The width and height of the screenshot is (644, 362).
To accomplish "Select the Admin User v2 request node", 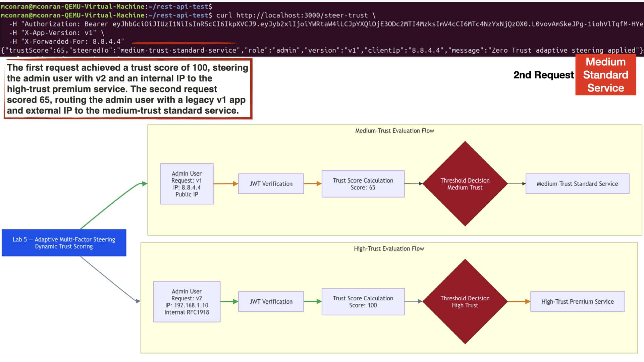I will pos(187,302).
